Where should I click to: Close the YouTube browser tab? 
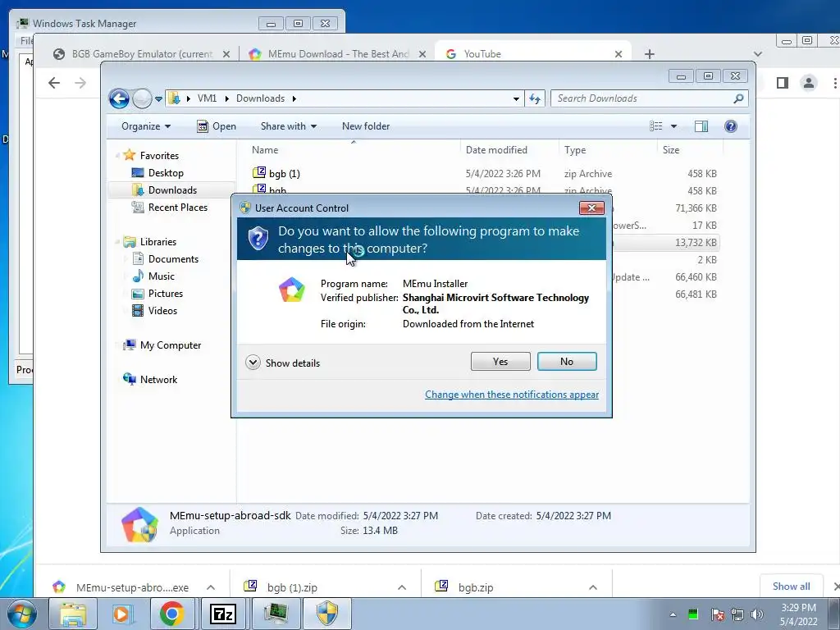pos(619,54)
